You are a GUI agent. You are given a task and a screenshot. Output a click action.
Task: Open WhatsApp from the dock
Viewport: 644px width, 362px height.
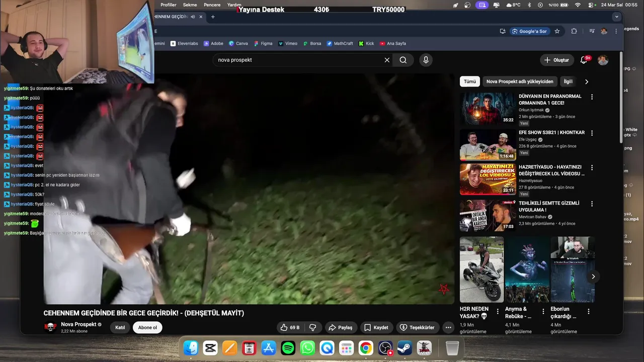point(307,347)
